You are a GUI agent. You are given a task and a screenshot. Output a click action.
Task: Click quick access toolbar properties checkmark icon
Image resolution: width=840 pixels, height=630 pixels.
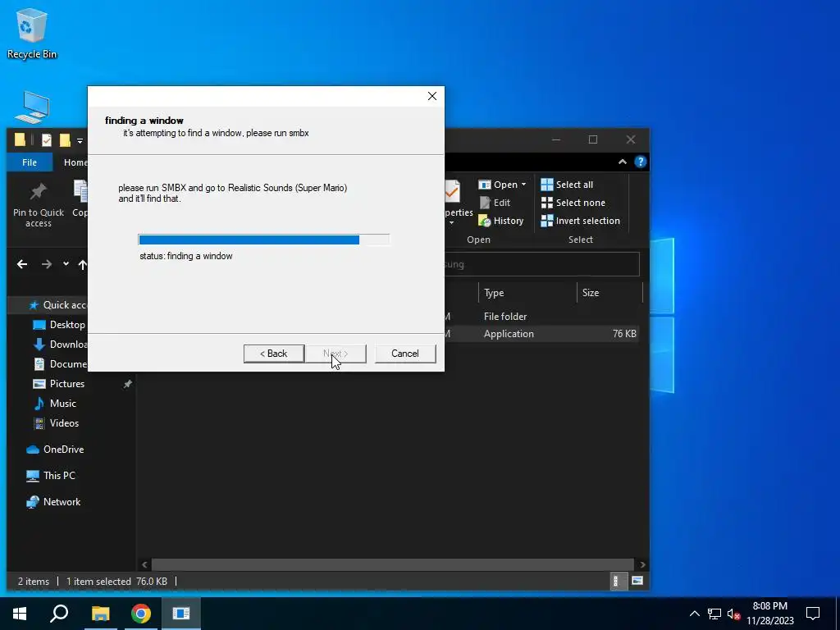[47, 140]
